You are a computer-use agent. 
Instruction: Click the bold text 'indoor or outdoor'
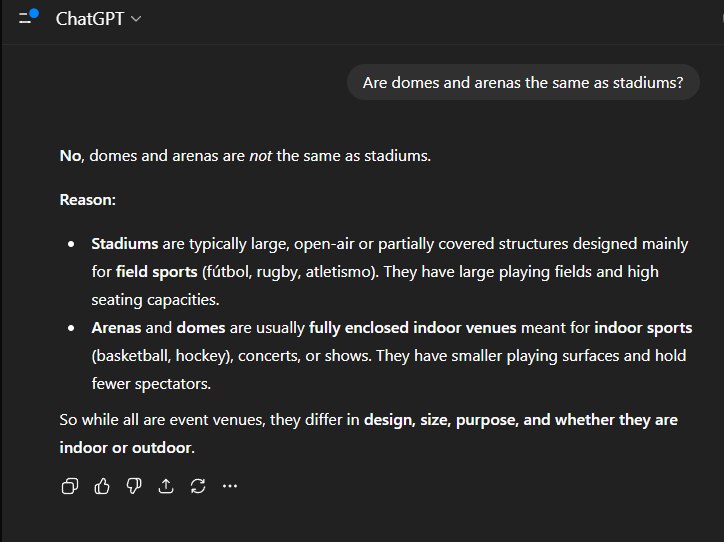pos(125,448)
